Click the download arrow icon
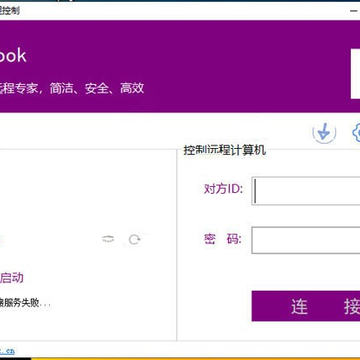This screenshot has width=360, height=360. (324, 132)
